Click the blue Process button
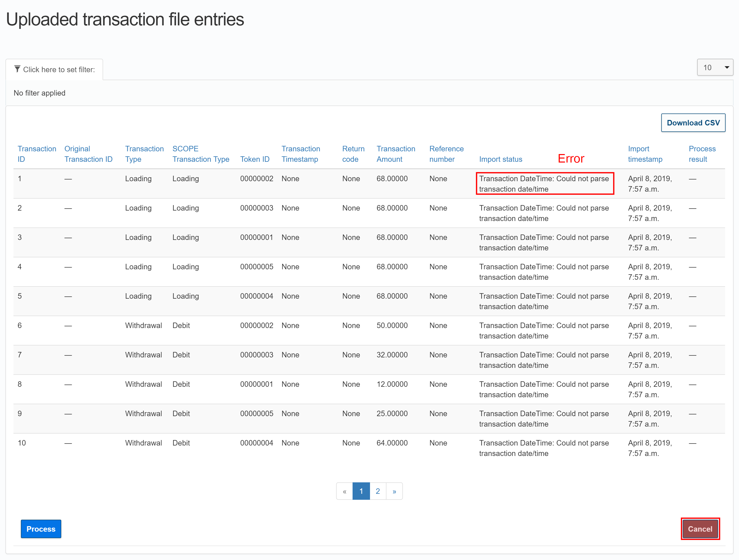739x560 pixels. pyautogui.click(x=41, y=529)
